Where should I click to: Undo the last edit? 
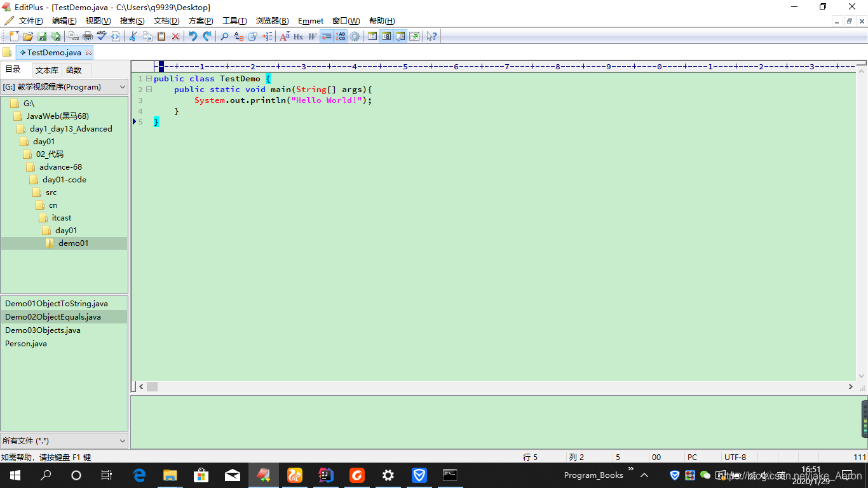click(x=193, y=36)
